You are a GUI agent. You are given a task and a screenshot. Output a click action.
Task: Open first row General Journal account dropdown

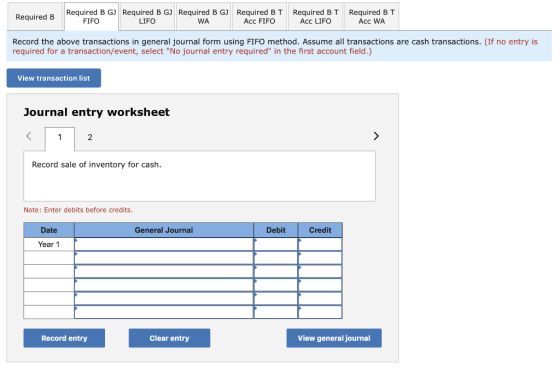tap(164, 244)
